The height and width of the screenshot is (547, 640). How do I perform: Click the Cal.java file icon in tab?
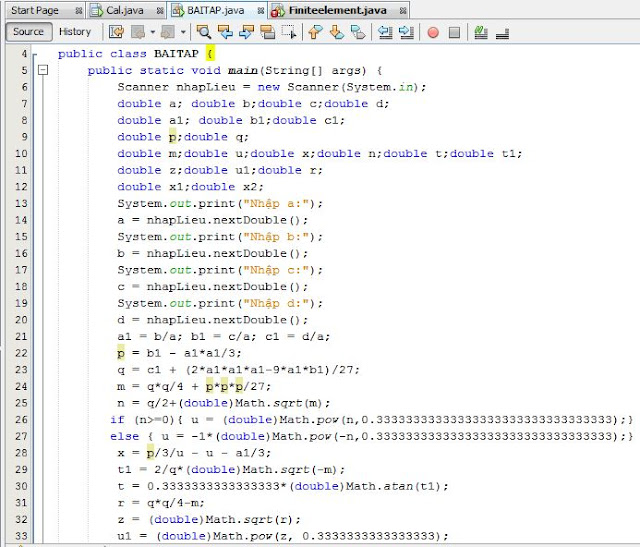click(x=96, y=11)
